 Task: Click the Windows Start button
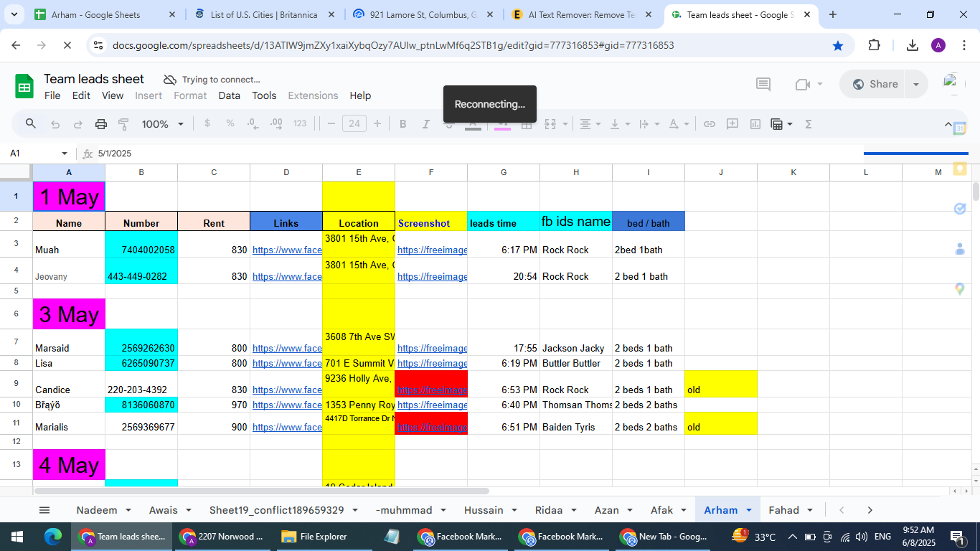click(x=17, y=537)
